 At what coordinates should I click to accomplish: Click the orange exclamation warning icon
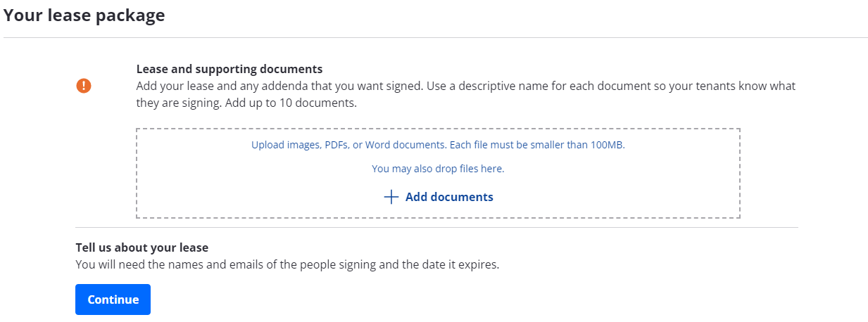(84, 86)
